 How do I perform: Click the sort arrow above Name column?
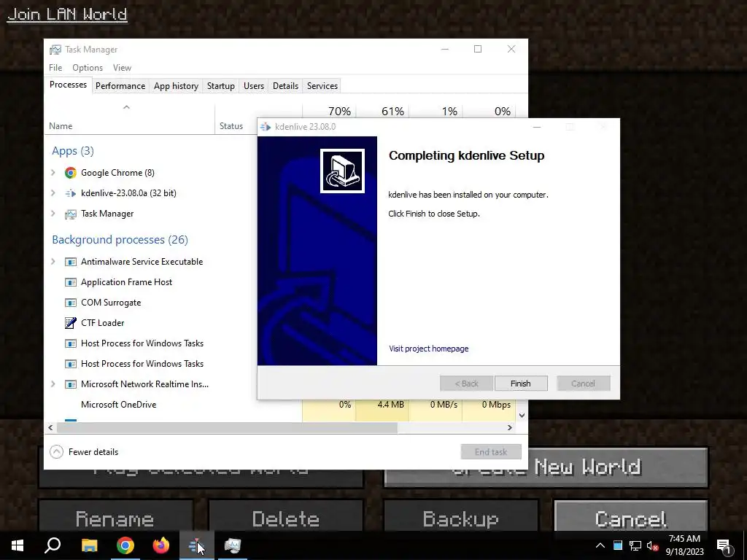[x=126, y=108]
